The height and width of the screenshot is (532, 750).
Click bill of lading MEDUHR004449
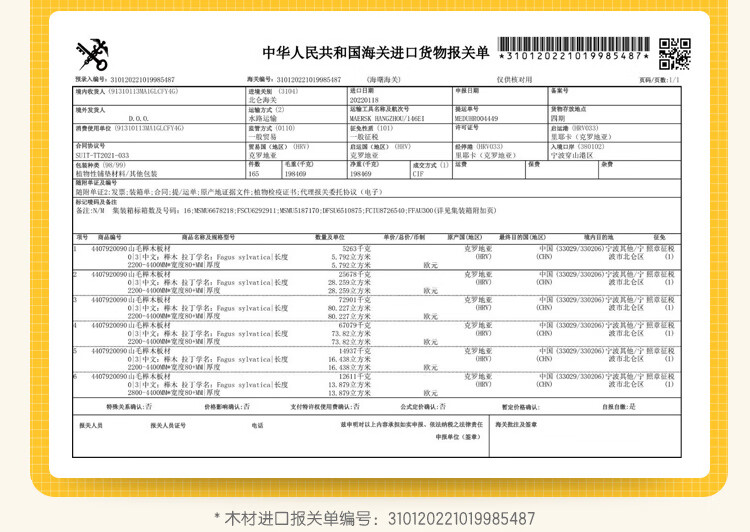[476, 118]
